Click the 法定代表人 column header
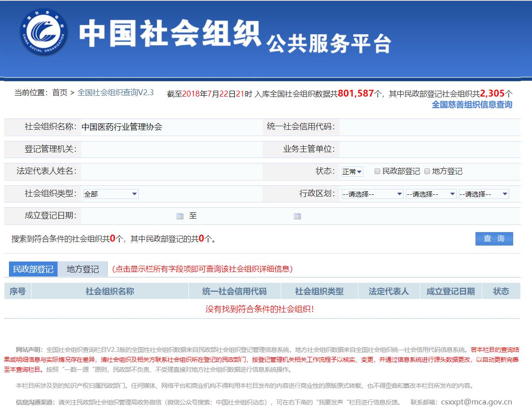532x413 pixels. 389,291
